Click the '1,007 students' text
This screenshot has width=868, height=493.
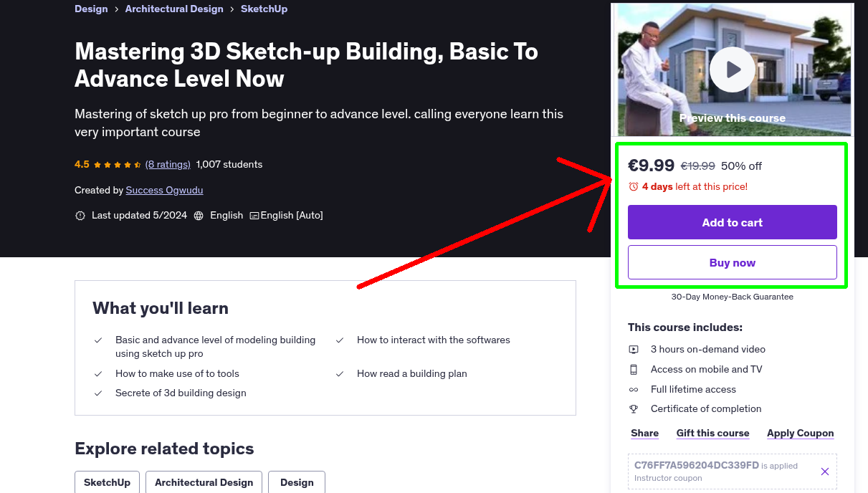click(229, 165)
